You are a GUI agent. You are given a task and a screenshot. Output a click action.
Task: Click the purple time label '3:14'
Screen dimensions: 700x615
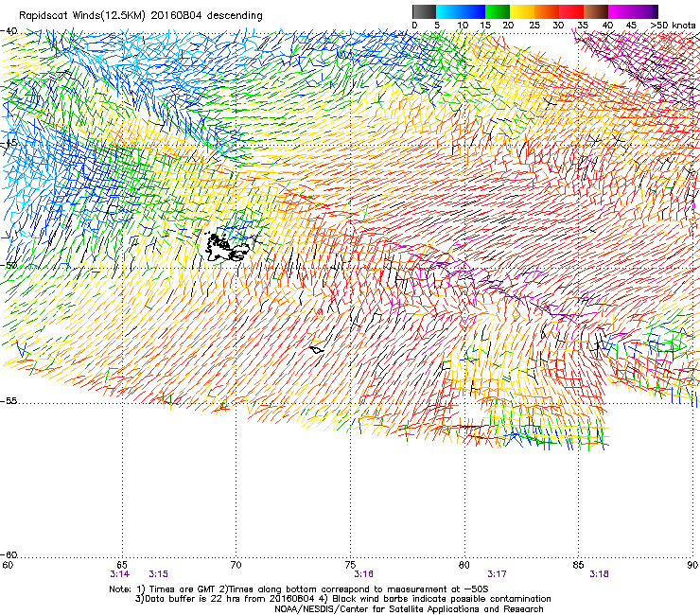pos(119,574)
